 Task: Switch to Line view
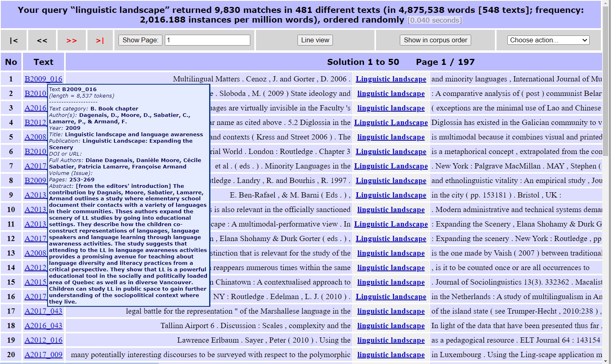[x=315, y=40]
